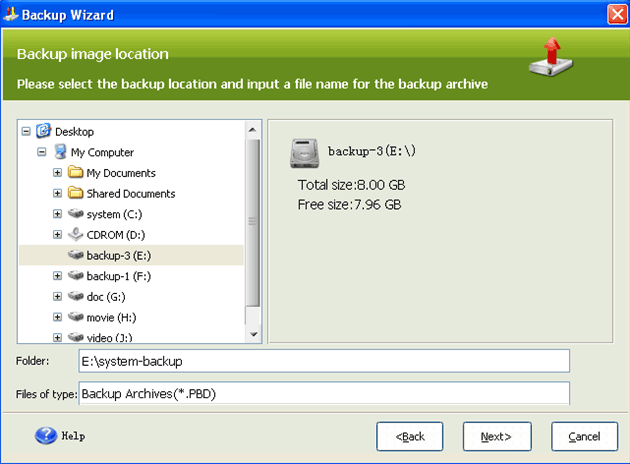Click the backup-1 (F:) drive icon

75,275
